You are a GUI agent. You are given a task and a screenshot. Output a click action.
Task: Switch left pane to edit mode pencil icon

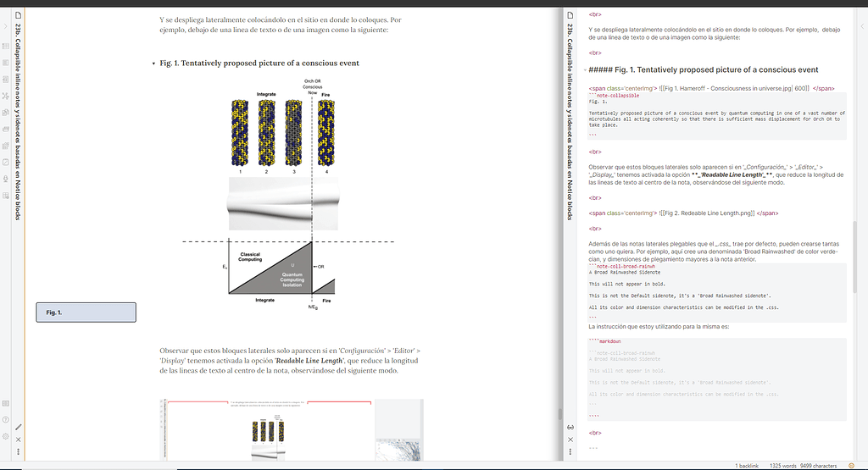pos(19,427)
